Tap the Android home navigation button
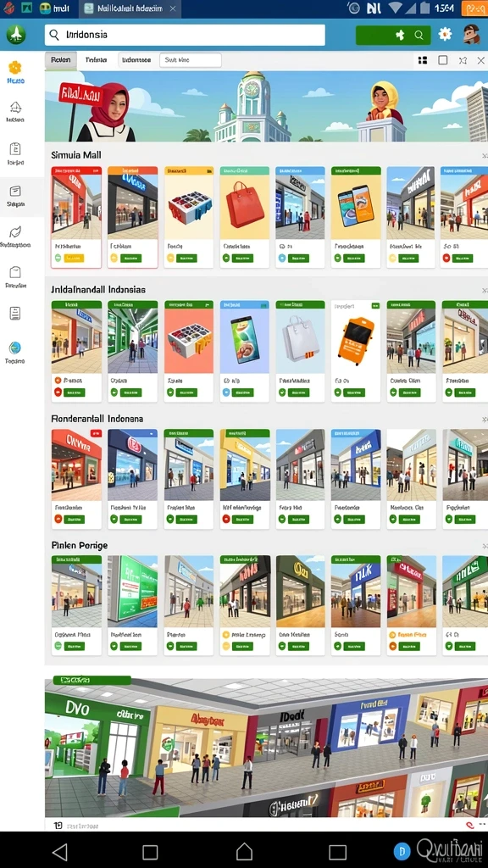The image size is (488, 868). tap(244, 851)
